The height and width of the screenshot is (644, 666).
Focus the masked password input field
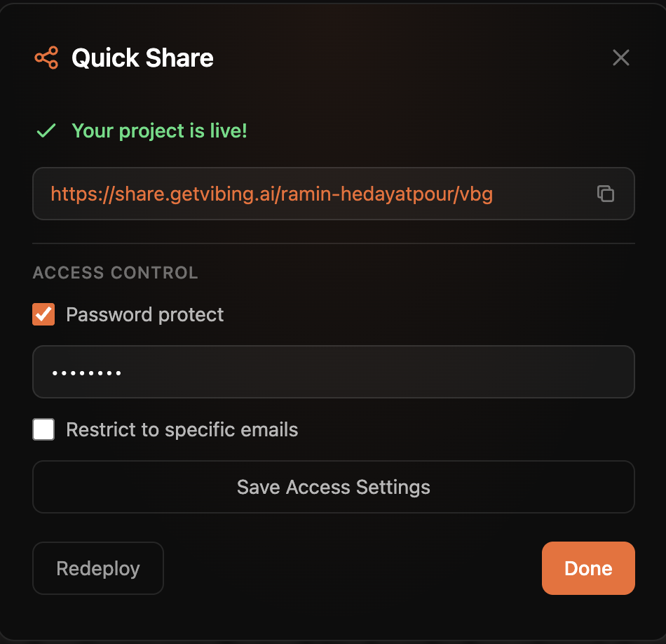[333, 372]
